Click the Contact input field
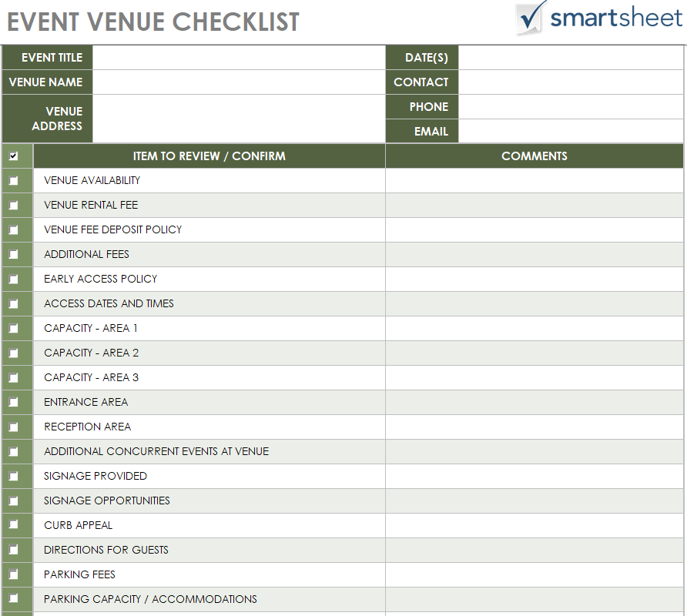Screen dimensions: 687x616 coord(570,82)
